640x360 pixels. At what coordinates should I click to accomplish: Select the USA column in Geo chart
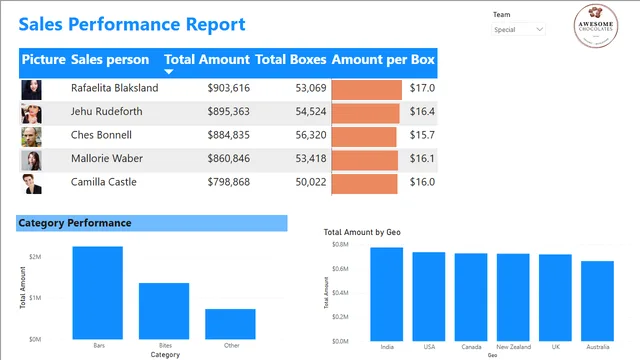coord(429,297)
